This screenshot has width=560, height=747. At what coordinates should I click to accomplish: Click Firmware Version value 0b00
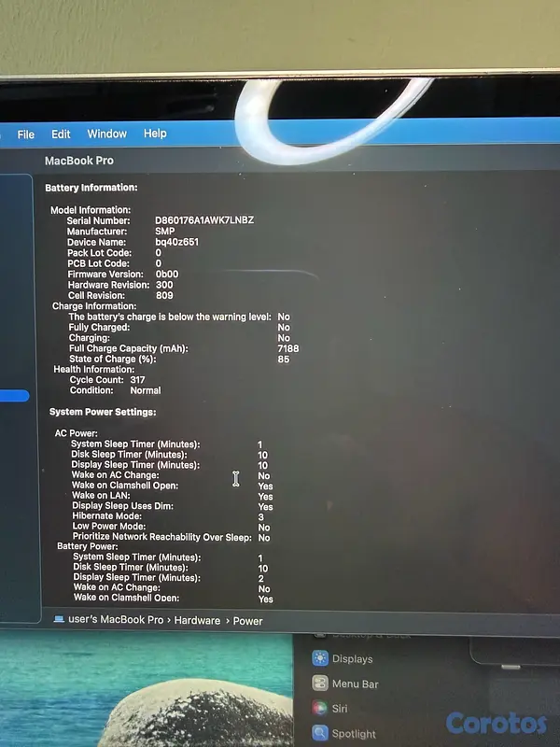coord(167,274)
